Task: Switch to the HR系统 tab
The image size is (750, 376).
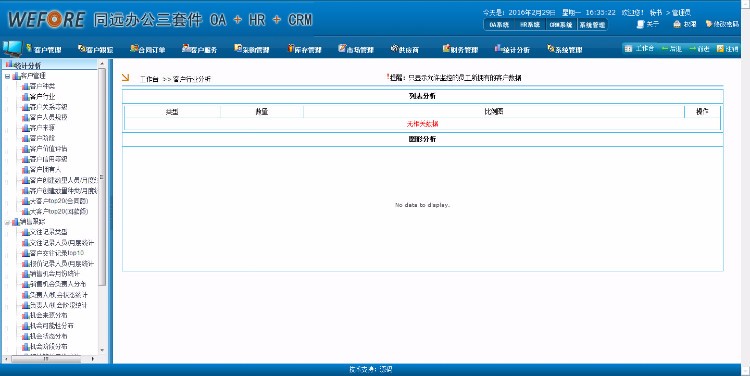Action: [529, 24]
